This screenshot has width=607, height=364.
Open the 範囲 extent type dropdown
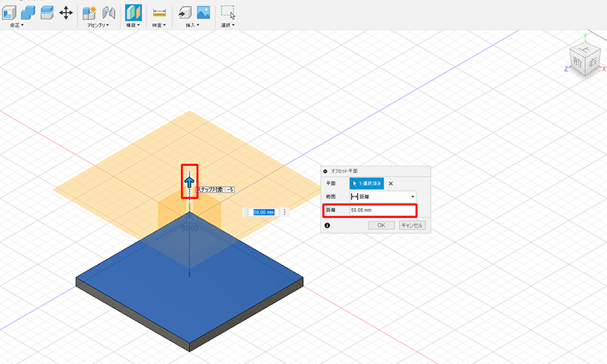coord(383,196)
